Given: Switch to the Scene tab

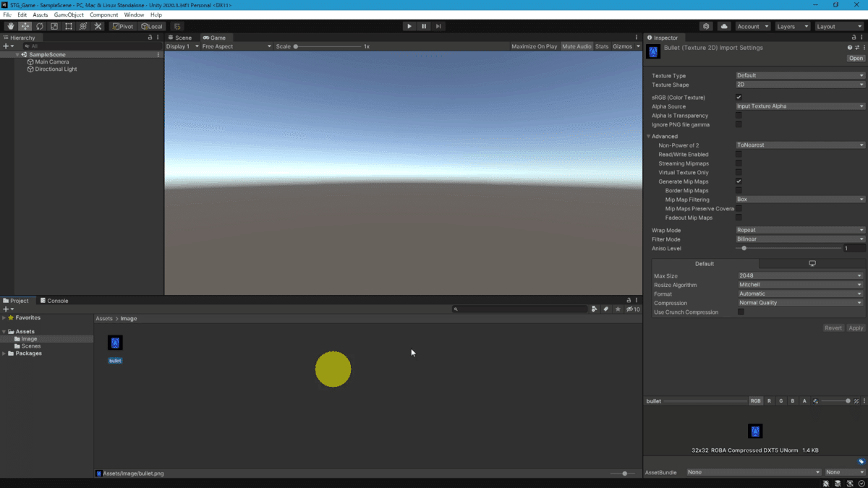Looking at the screenshot, I should (x=180, y=38).
